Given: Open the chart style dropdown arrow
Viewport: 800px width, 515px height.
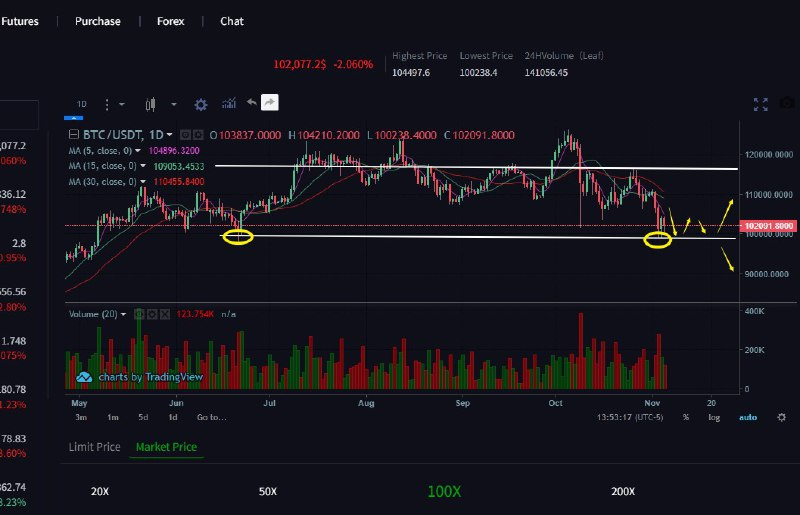Looking at the screenshot, I should coord(173,104).
